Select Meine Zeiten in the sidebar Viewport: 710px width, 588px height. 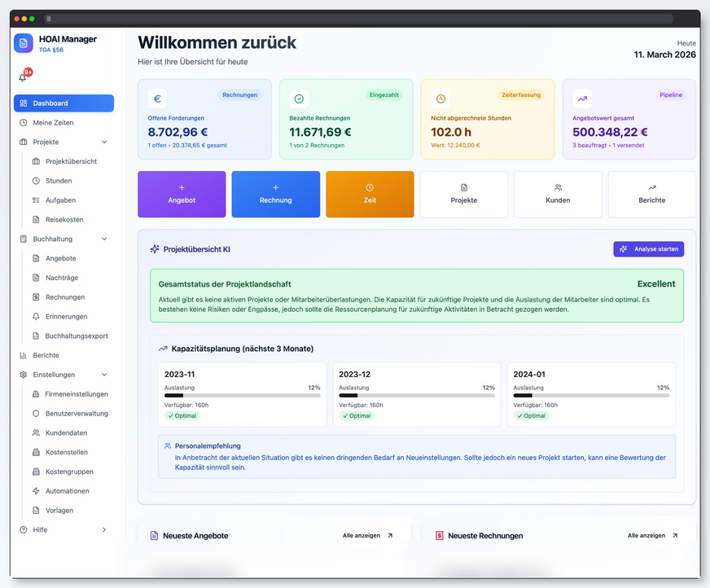click(x=49, y=122)
